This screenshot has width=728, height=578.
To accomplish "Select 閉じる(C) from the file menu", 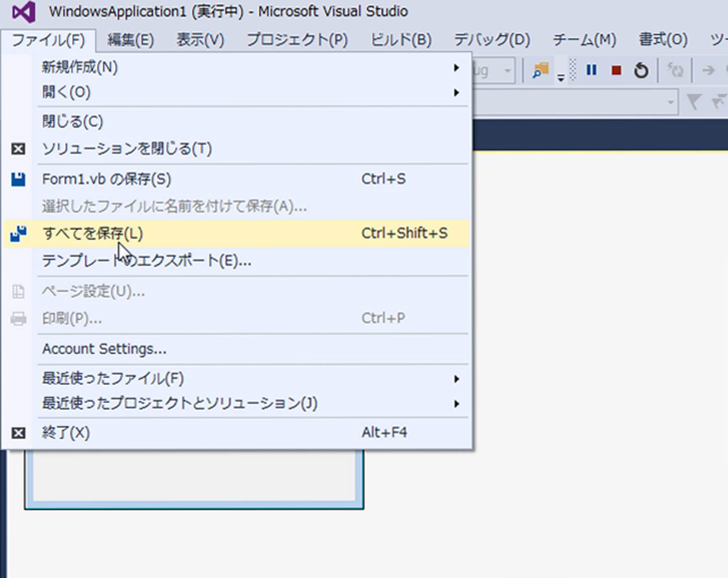I will [x=73, y=122].
